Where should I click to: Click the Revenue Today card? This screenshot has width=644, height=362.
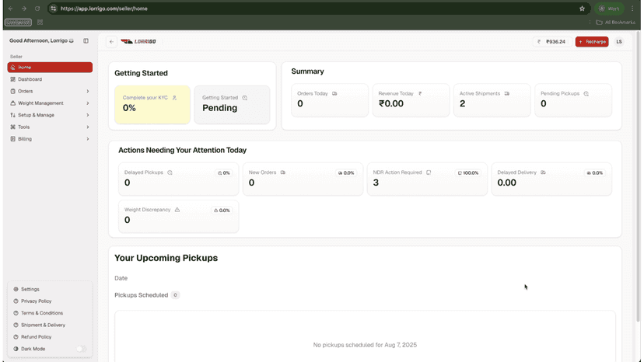click(411, 100)
